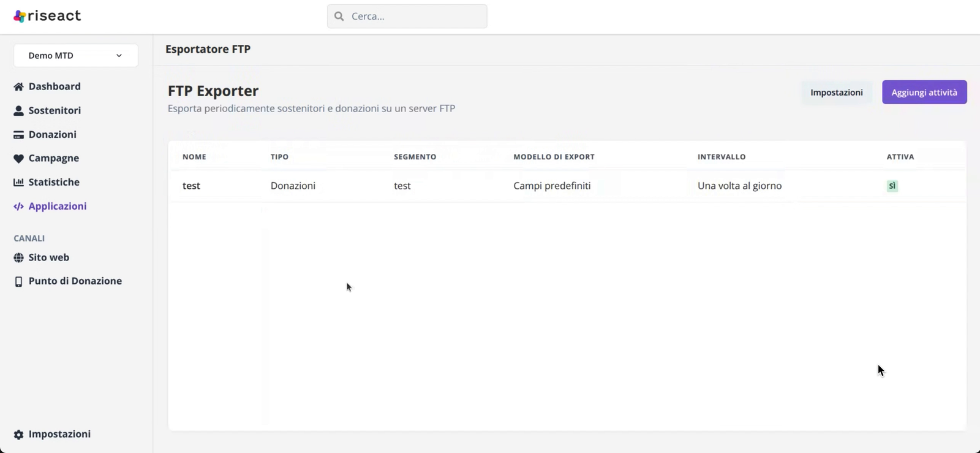Click the SEGMENTO column header
Screen dimensions: 980x453
[x=415, y=157]
